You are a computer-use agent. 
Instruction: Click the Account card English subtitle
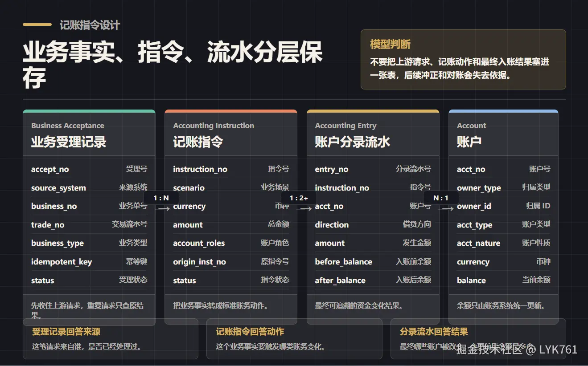[x=472, y=126]
